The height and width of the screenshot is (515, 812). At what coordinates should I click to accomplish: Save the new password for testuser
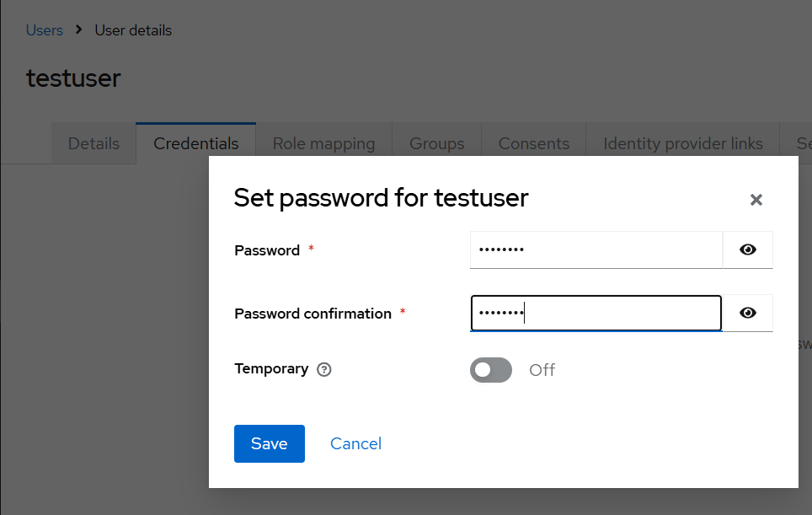pos(269,443)
